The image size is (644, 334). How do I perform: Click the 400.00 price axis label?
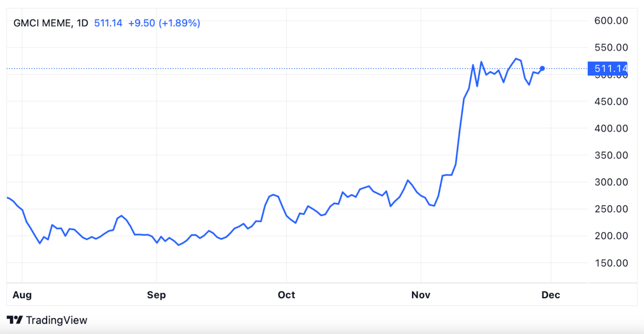pos(611,129)
